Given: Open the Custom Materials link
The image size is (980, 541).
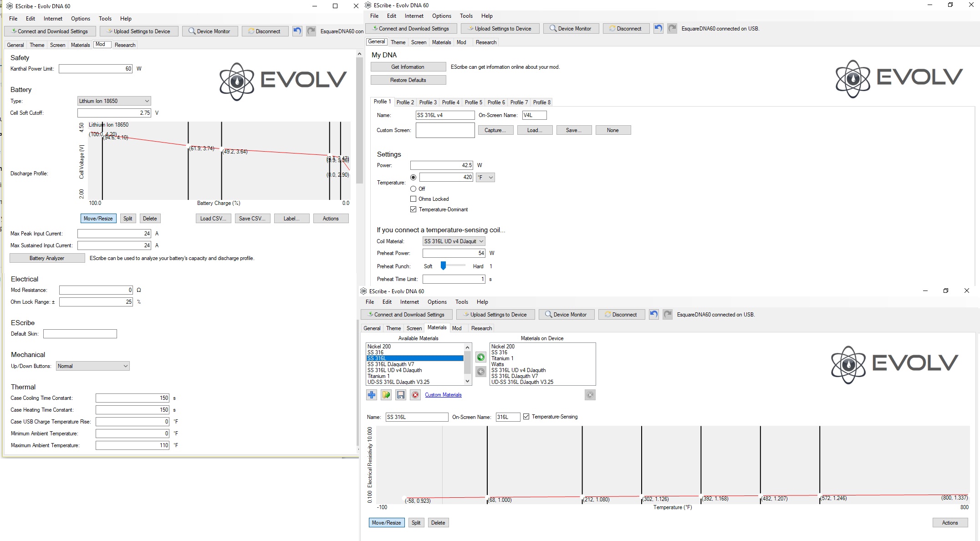Looking at the screenshot, I should pos(443,395).
